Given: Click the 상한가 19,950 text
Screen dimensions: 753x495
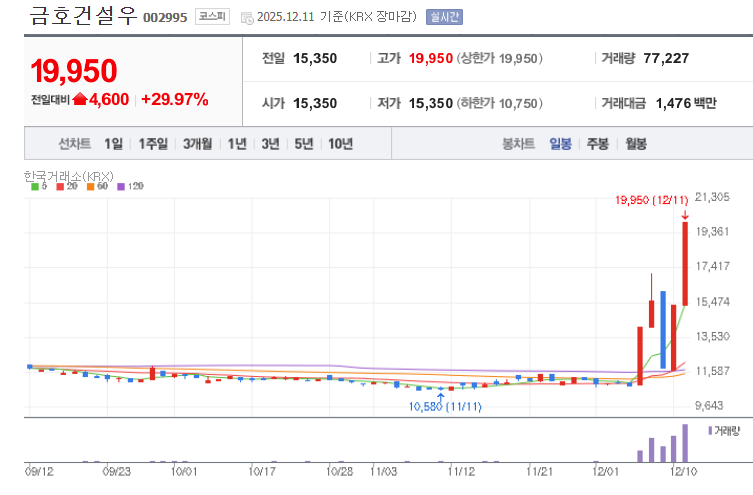Looking at the screenshot, I should pos(499,59).
